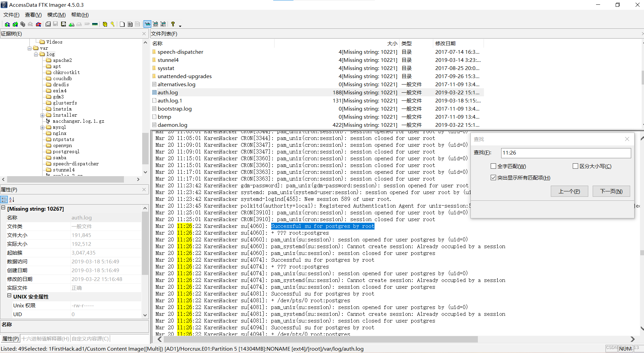Click the Remove Evidence Item icon
This screenshot has width=644, height=353.
tap(30, 24)
